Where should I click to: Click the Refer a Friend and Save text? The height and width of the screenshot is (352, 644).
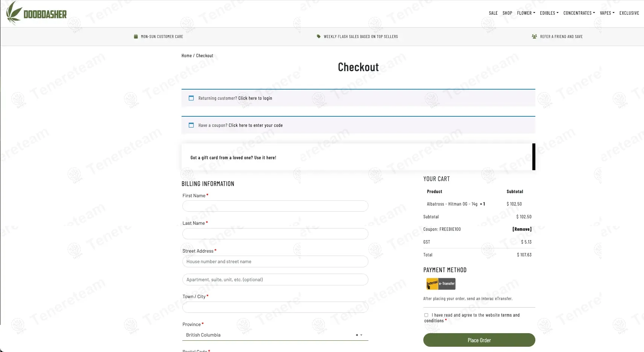(561, 37)
